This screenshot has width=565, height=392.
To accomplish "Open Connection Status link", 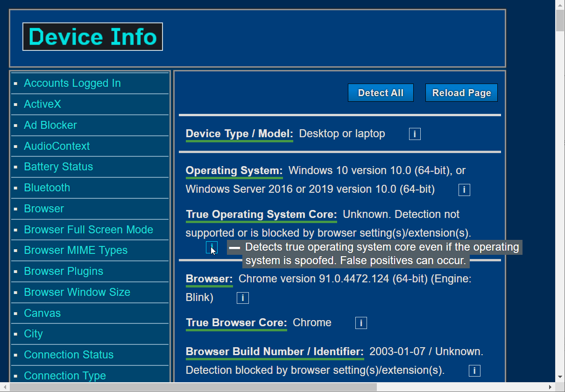I will [x=69, y=355].
